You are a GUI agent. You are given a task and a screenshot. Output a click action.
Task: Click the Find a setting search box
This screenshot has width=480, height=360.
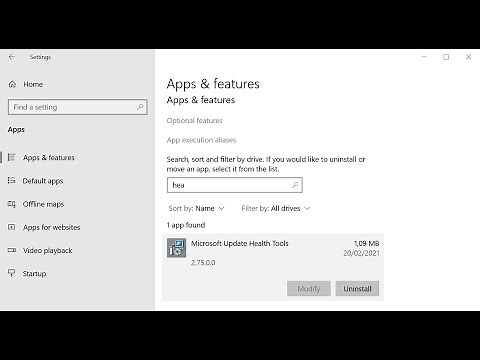tap(77, 107)
